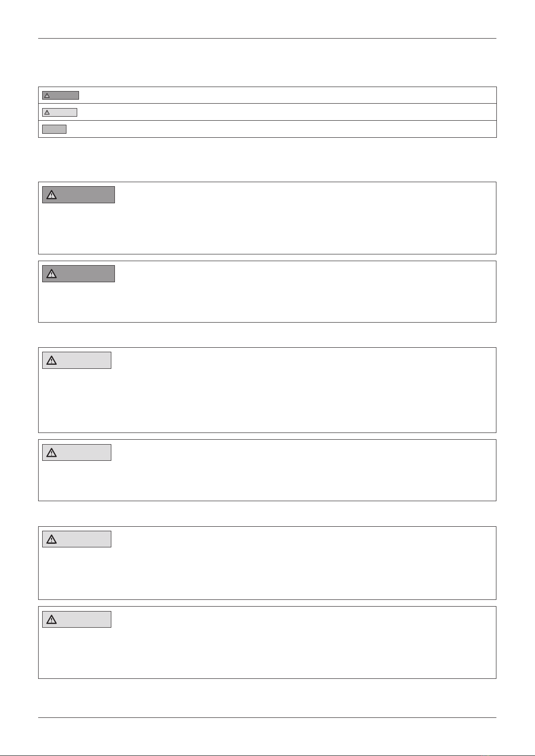Screen dimensions: 535x756
Task: Click the small warning triangle in the light legend badge
Action: pos(47,112)
